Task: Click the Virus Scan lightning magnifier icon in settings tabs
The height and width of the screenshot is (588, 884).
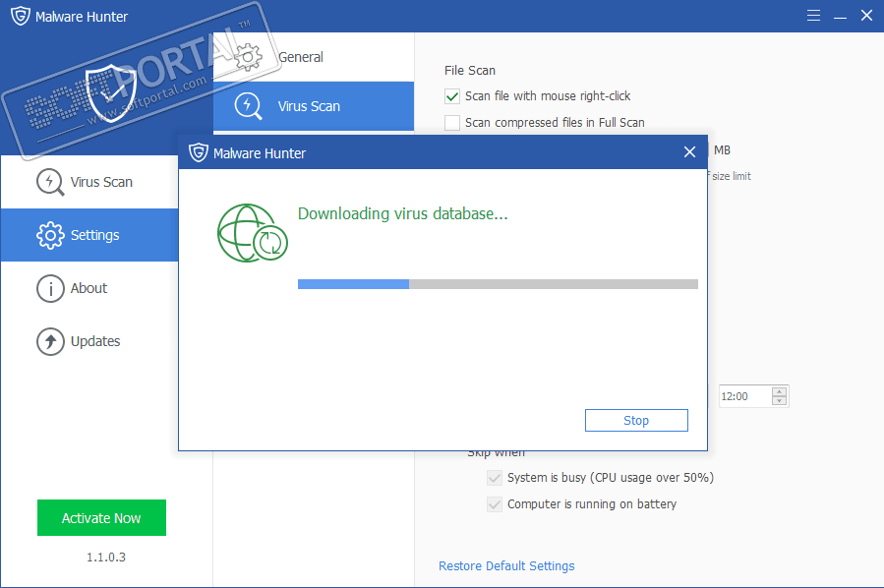Action: pos(248,106)
